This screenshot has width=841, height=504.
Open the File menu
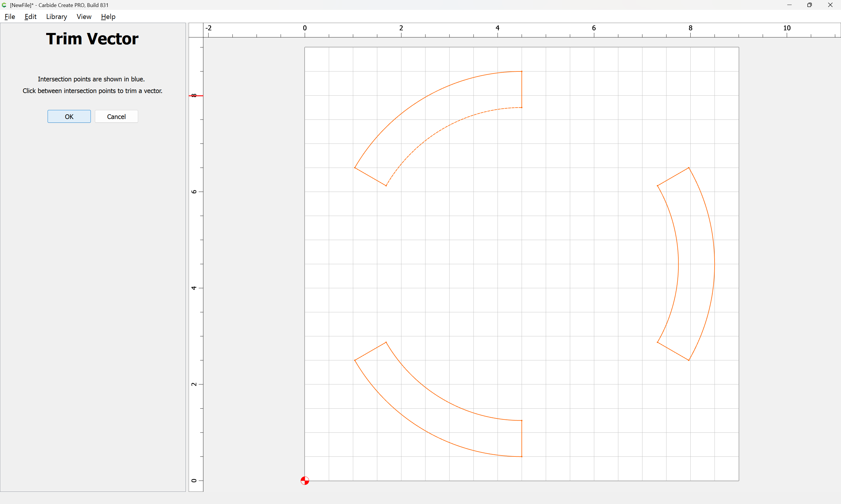point(10,17)
